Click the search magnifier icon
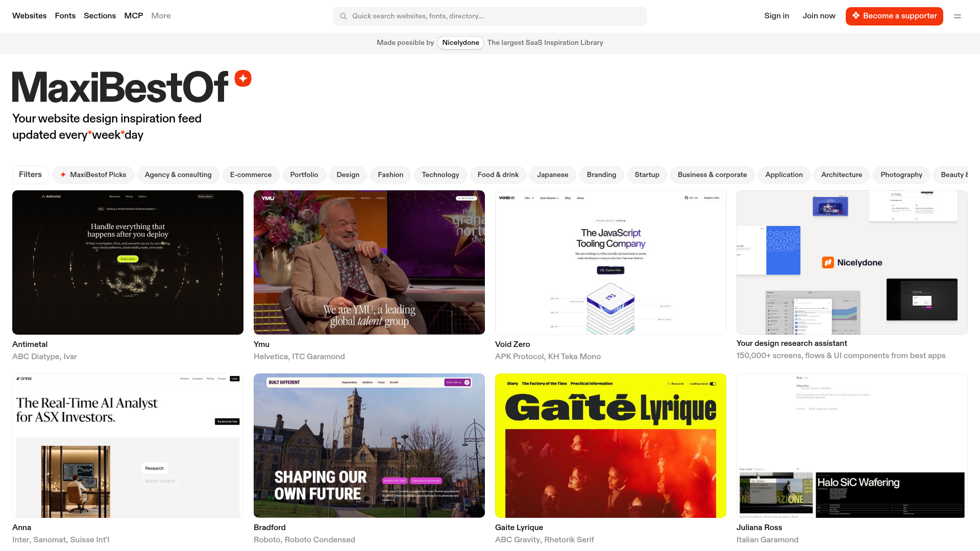980x551 pixels. [x=344, y=16]
